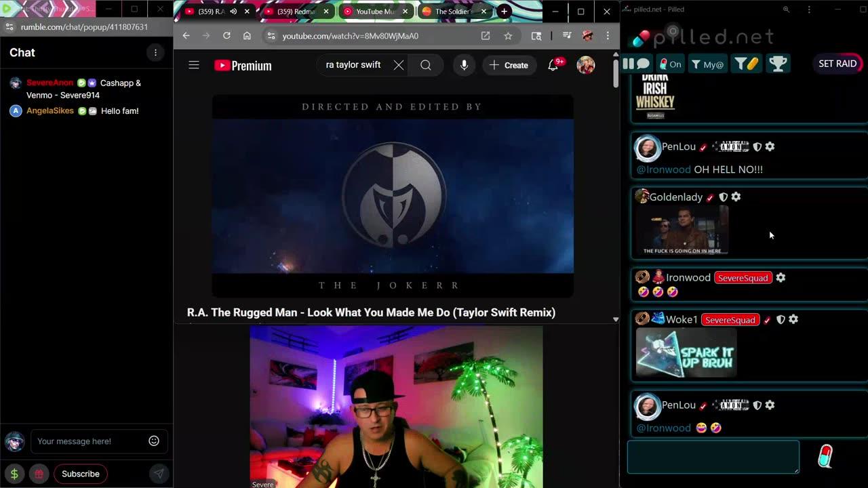Viewport: 868px width, 488px height.
Task: Open settings gear beside top PenLou message
Action: 770,146
